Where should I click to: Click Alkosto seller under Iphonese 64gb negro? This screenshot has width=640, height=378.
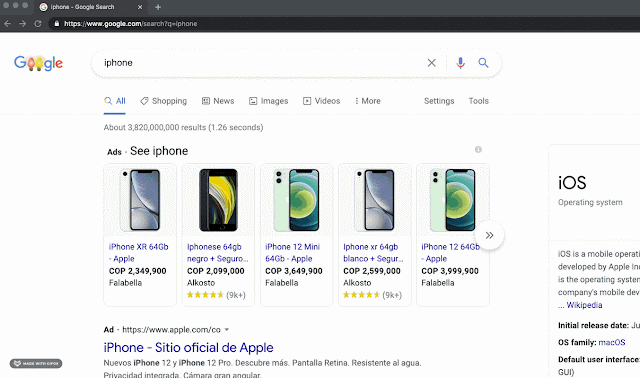pyautogui.click(x=201, y=283)
